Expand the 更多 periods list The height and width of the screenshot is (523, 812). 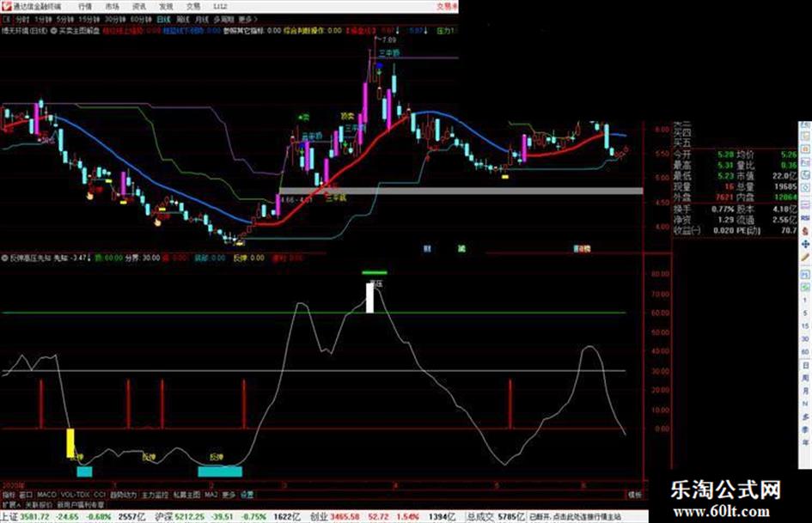click(x=247, y=20)
